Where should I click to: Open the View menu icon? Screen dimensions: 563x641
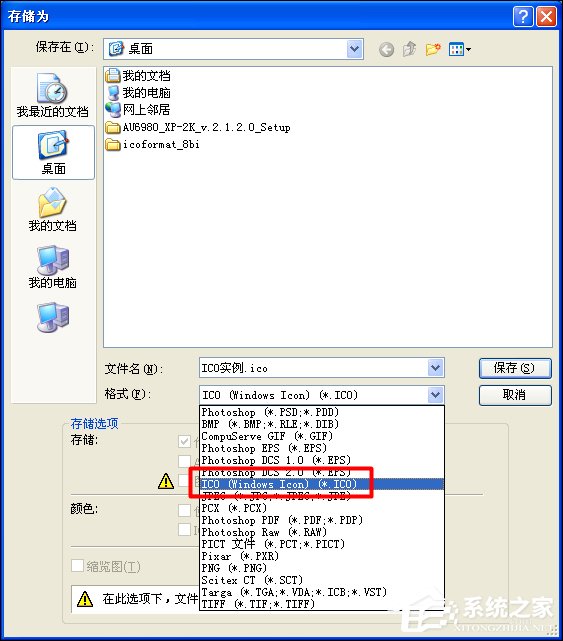point(460,49)
